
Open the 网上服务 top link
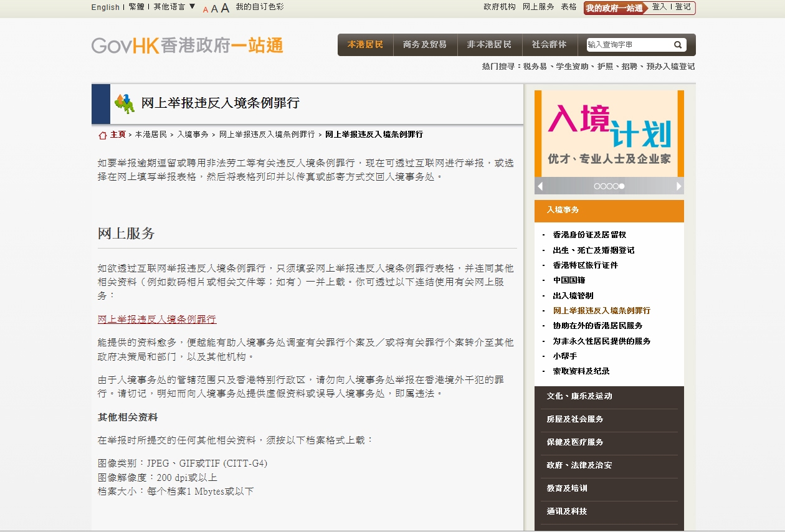pyautogui.click(x=538, y=7)
